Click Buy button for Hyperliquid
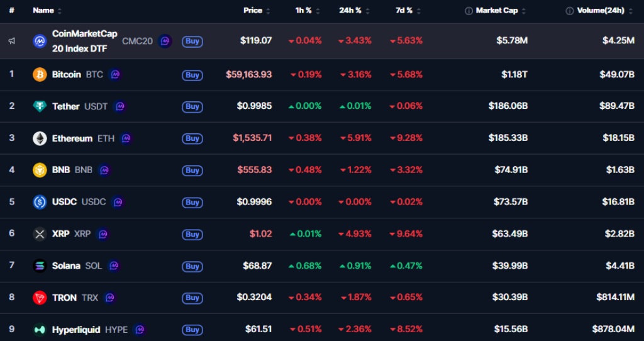 [192, 330]
